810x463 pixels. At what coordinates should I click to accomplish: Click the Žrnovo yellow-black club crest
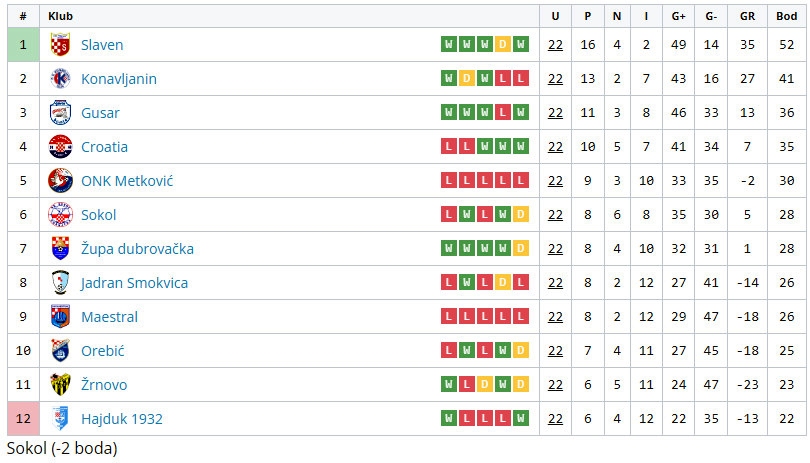[x=60, y=385]
